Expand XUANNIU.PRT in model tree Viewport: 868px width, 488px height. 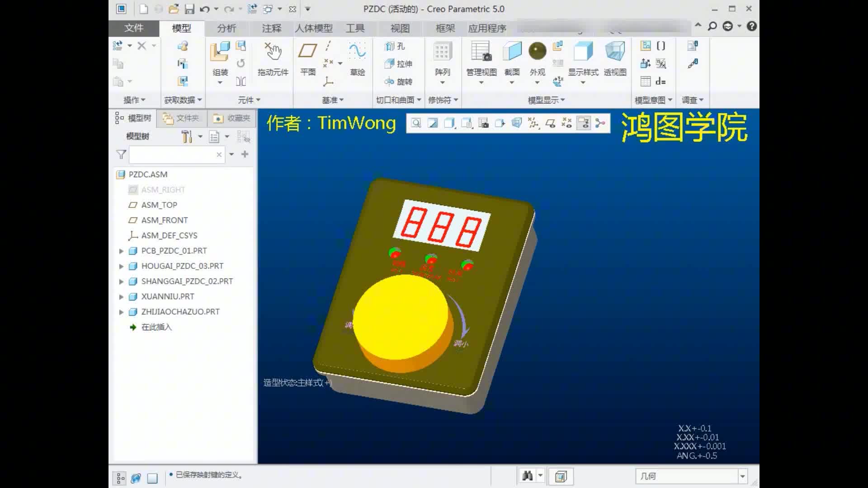click(x=121, y=296)
